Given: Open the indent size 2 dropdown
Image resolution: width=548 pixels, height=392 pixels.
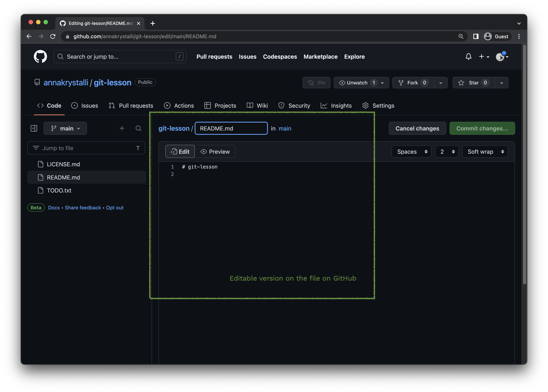Looking at the screenshot, I should tap(447, 151).
